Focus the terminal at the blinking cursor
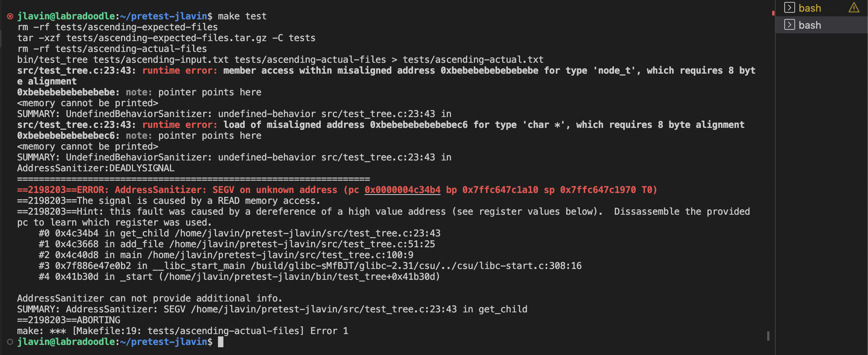The width and height of the screenshot is (868, 355). click(x=221, y=342)
